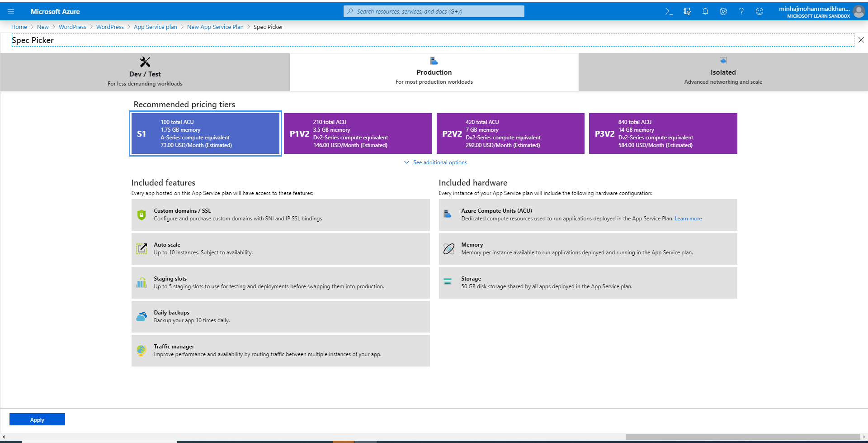Screen dimensions: 868x443
Task: Launch Cloud Shell from the top bar
Action: pos(669,11)
